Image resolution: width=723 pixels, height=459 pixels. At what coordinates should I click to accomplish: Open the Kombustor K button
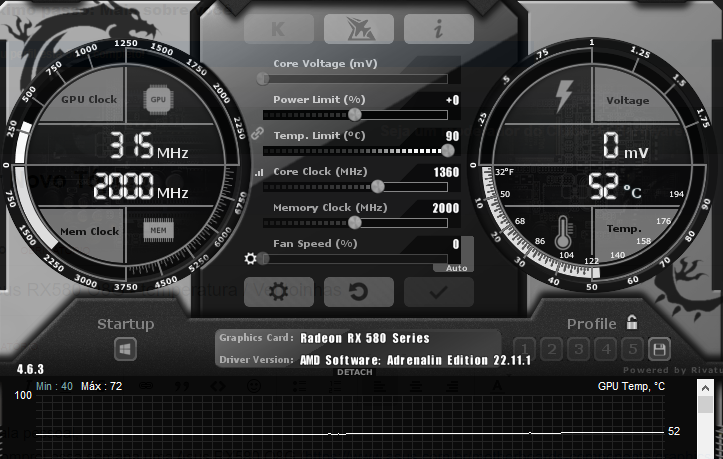pos(279,29)
